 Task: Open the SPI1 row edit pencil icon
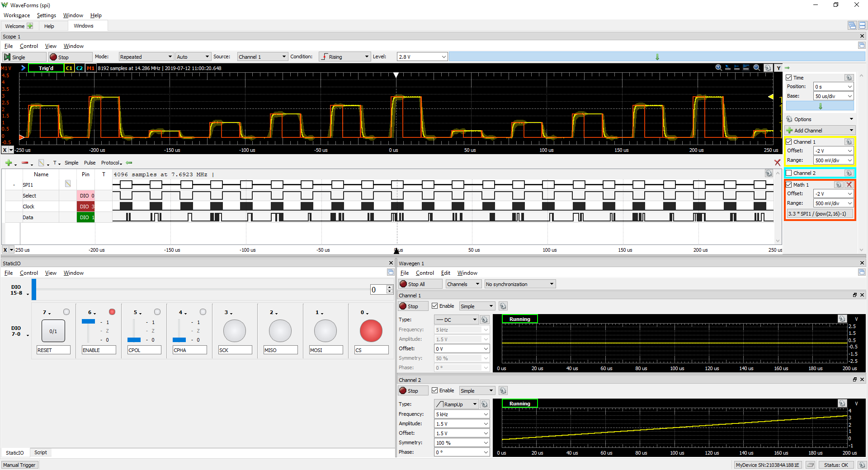point(68,184)
